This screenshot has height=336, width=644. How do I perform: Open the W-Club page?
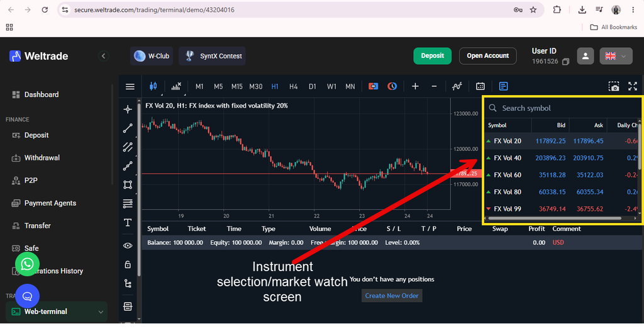[152, 56]
